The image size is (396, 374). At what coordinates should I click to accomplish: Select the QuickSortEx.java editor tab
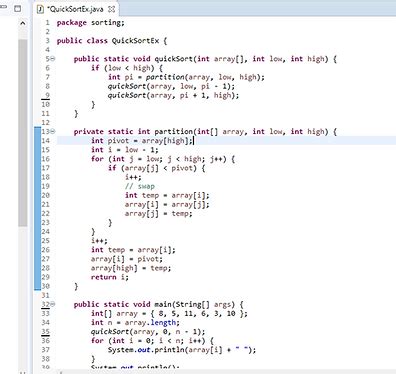point(76,9)
